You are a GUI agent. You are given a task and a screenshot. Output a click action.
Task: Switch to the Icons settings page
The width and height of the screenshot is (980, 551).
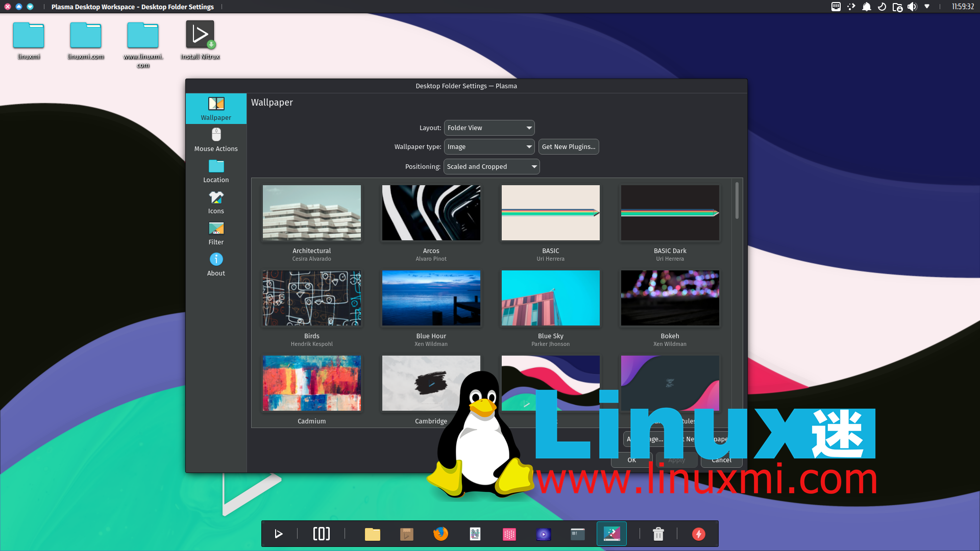216,202
